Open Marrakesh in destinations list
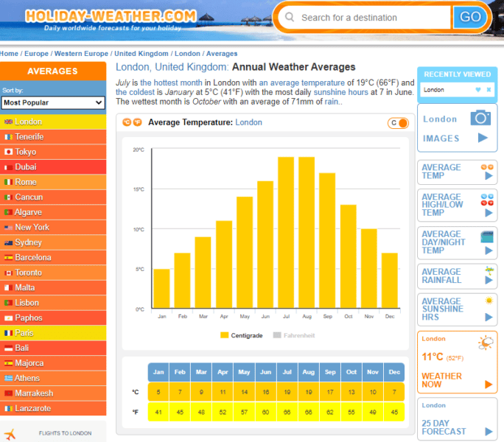 pyautogui.click(x=53, y=393)
